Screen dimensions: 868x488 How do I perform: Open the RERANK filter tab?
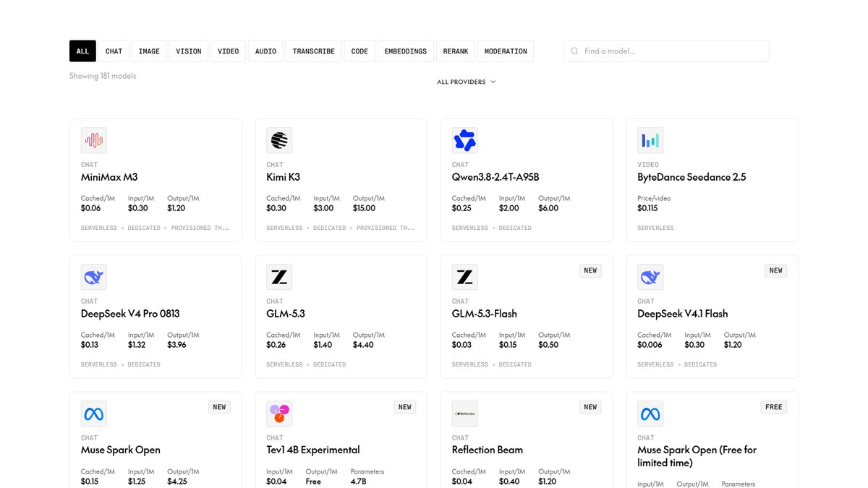[456, 51]
